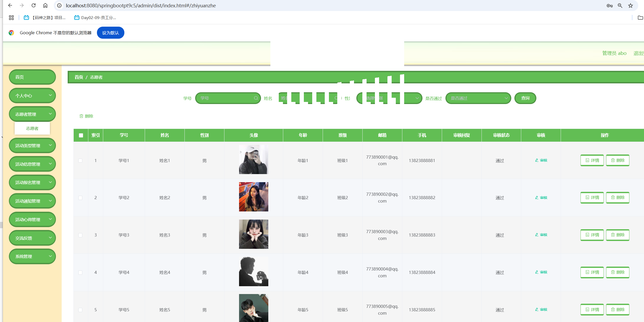
Task: Open the Chrome apps grid icon
Action: [x=11, y=18]
